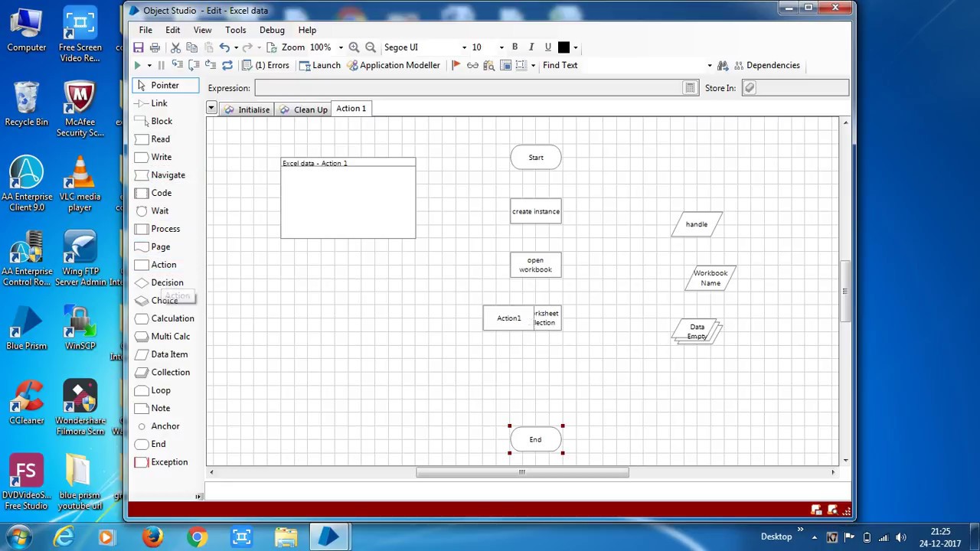Open the File menu
Image resolution: width=980 pixels, height=551 pixels.
tap(145, 30)
